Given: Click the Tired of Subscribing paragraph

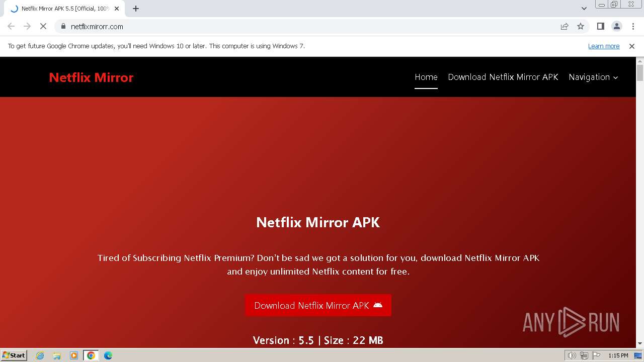Looking at the screenshot, I should 318,264.
